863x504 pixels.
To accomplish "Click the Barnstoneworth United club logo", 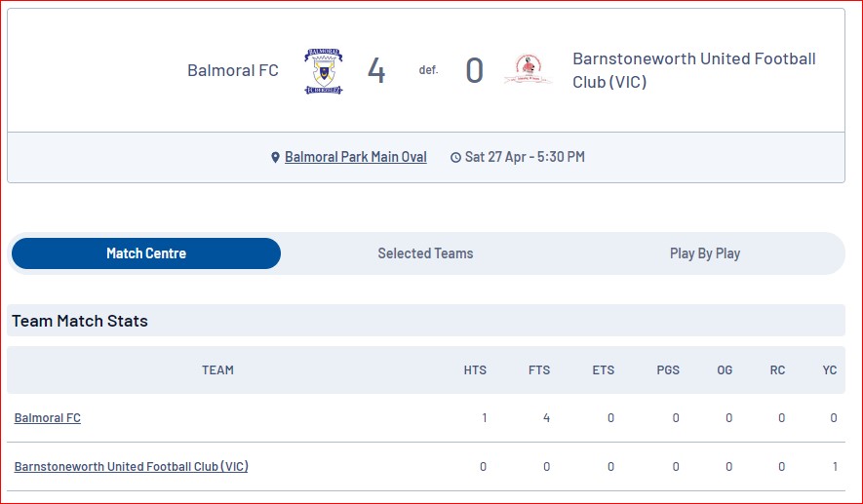I will [528, 69].
